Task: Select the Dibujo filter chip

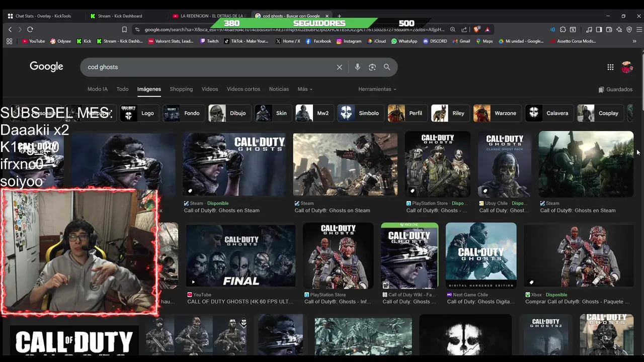Action: pos(229,113)
